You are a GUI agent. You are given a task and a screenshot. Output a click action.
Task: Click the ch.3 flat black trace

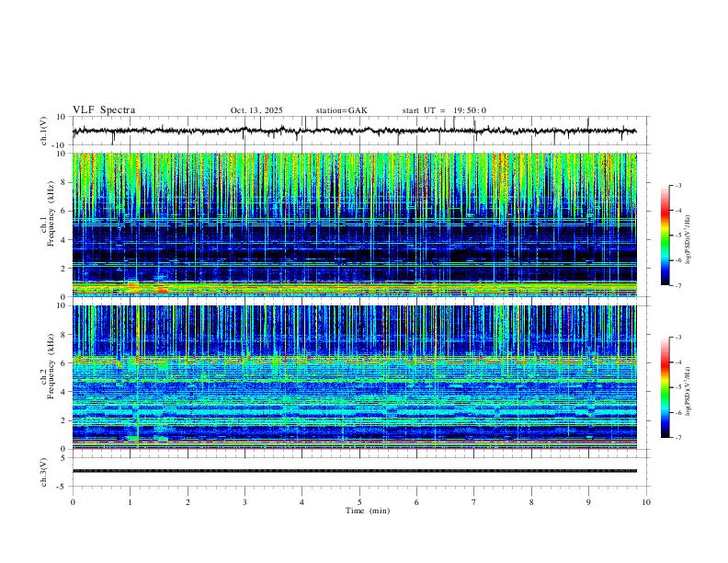354,471
